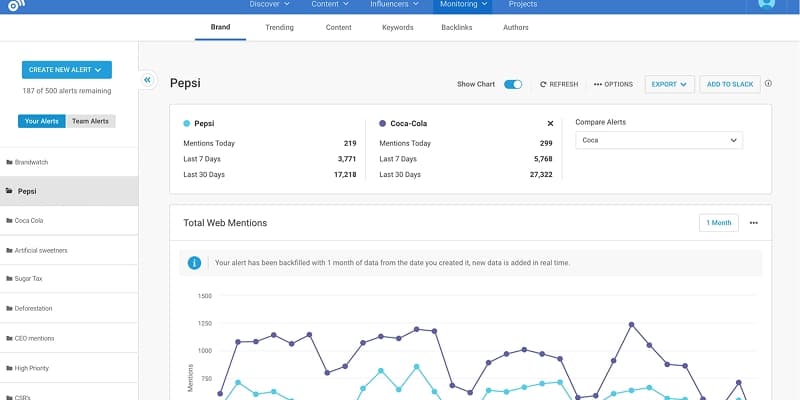
Task: Switch to the Keywords tab
Action: click(x=397, y=28)
